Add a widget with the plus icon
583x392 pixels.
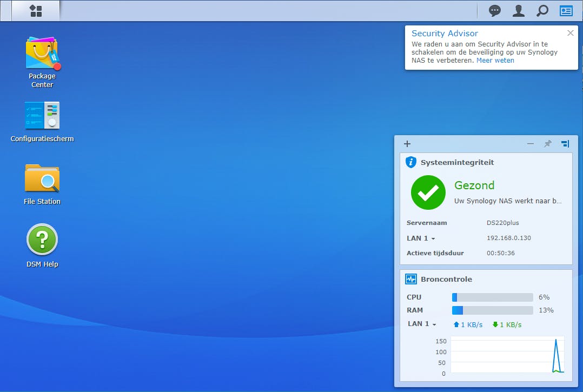[x=407, y=144]
